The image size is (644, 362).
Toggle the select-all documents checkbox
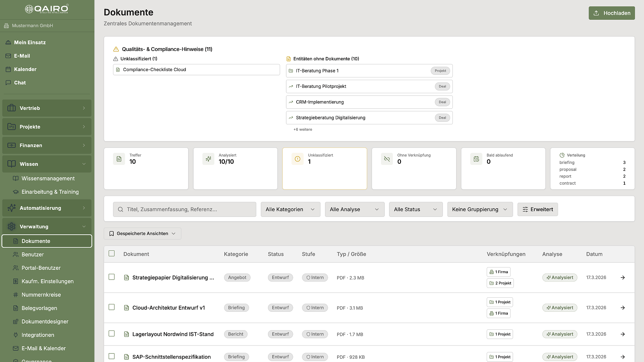[112, 254]
